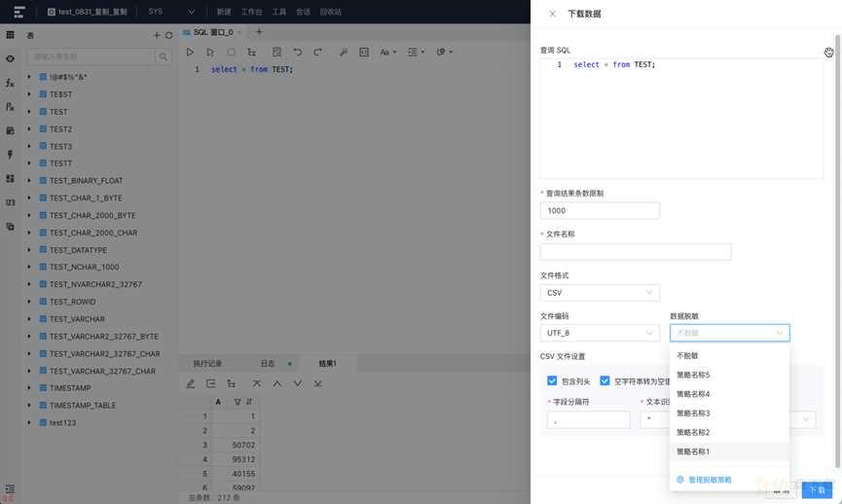This screenshot has height=504, width=842.
Task: Open the 工作台 top menu
Action: pos(251,12)
